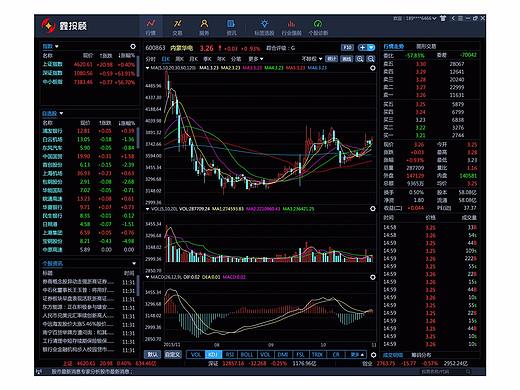This screenshot has height=390, width=520.
Task: Expand the 指数 index panel dropdown arrow
Action: click(x=57, y=46)
